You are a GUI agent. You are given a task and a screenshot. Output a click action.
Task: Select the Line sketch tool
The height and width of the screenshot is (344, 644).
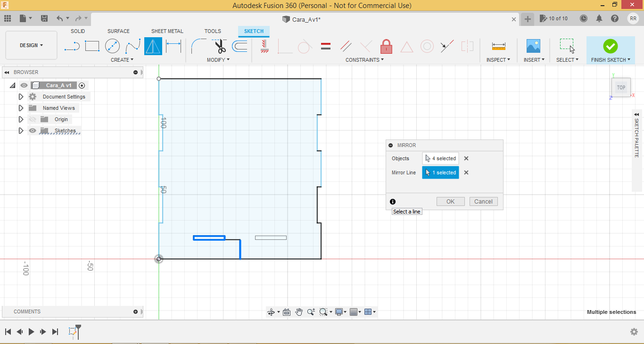coord(72,46)
